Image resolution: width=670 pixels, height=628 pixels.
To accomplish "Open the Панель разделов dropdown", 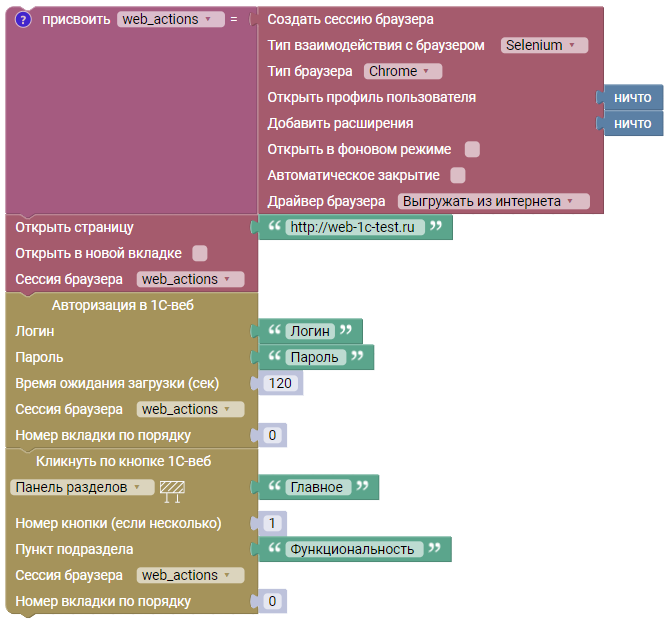I will coord(83,487).
